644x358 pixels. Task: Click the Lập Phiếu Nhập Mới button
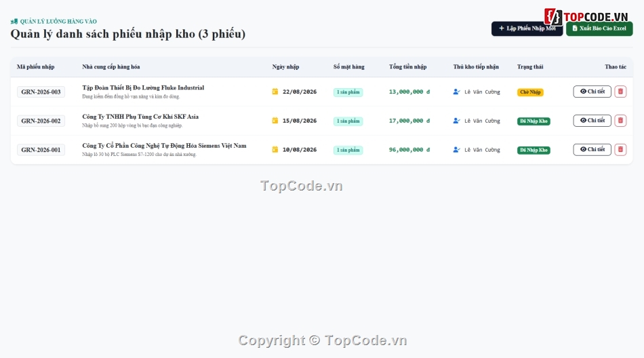(527, 28)
